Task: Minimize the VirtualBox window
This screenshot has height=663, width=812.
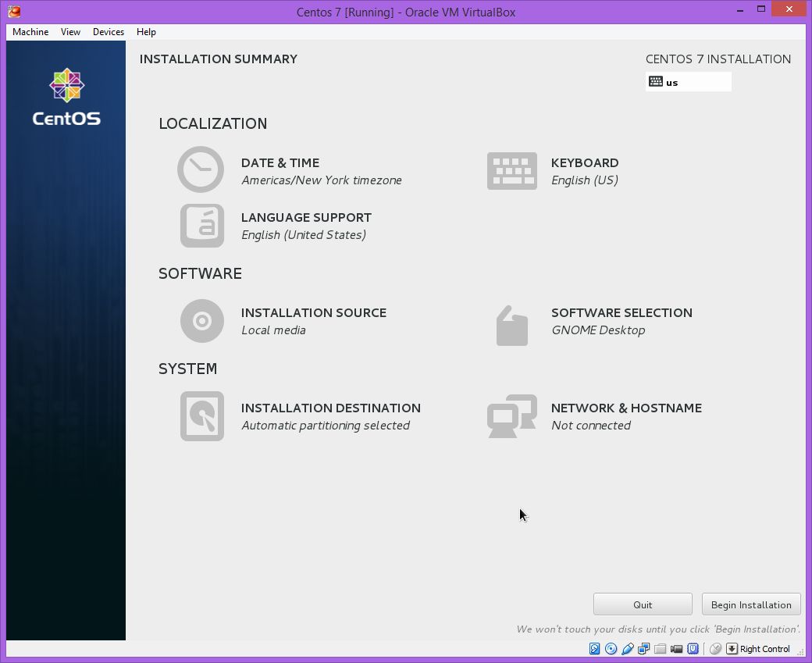Action: [740, 10]
